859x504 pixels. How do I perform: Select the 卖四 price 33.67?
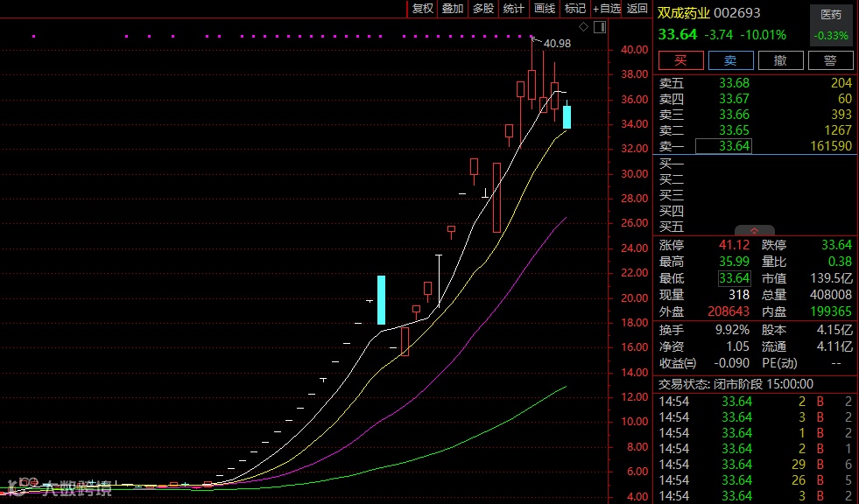point(734,99)
